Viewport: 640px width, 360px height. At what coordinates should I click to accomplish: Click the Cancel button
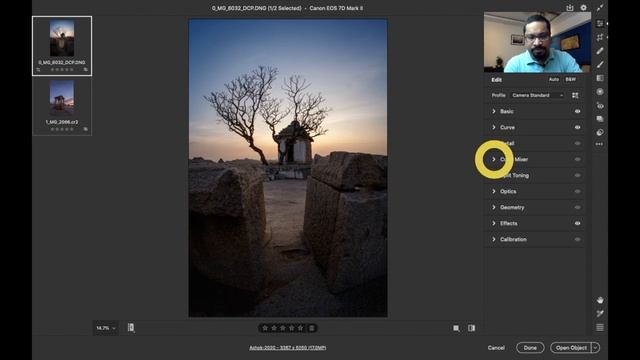(496, 348)
